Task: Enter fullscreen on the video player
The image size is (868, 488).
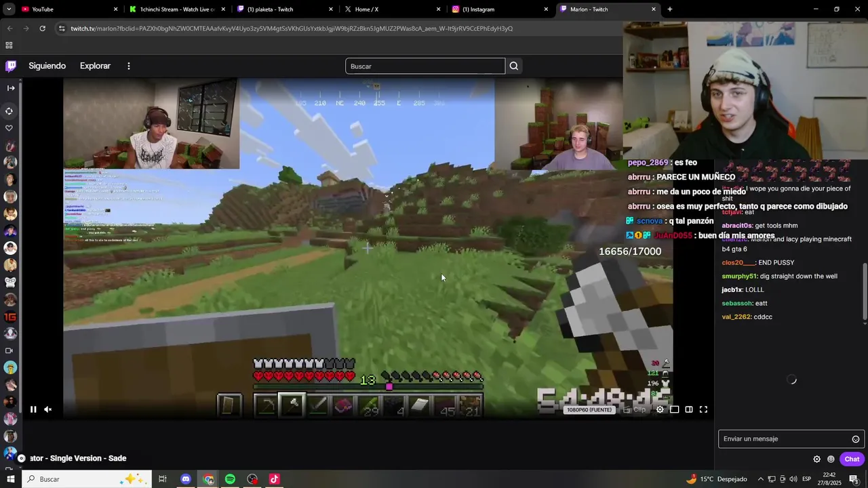Action: [703, 409]
